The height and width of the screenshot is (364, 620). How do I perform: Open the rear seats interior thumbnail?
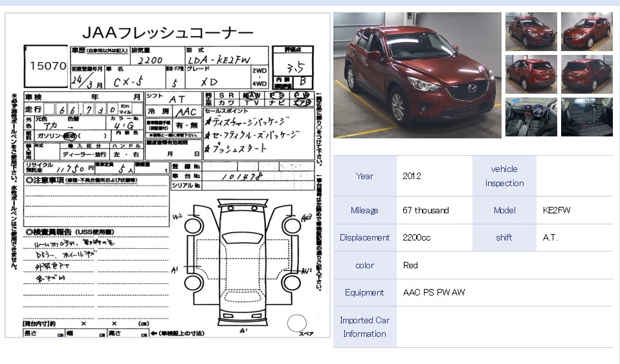pyautogui.click(x=587, y=117)
